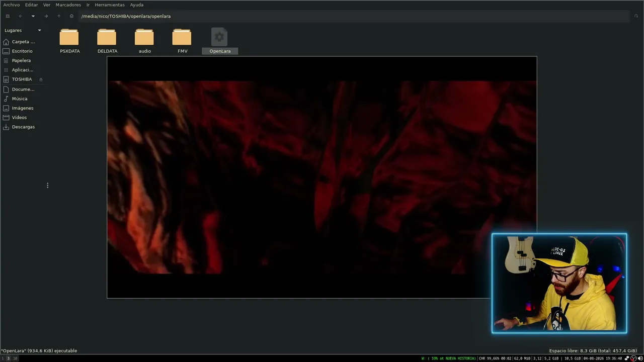Switch to workspace 1 in the bar
The height and width of the screenshot is (362, 644).
(x=3, y=358)
